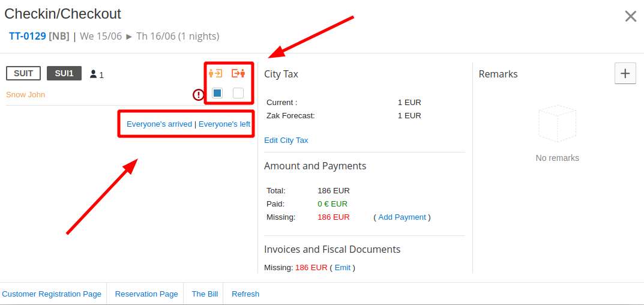This screenshot has height=305, width=644.
Task: Click the red warning exclamation icon
Action: (198, 94)
